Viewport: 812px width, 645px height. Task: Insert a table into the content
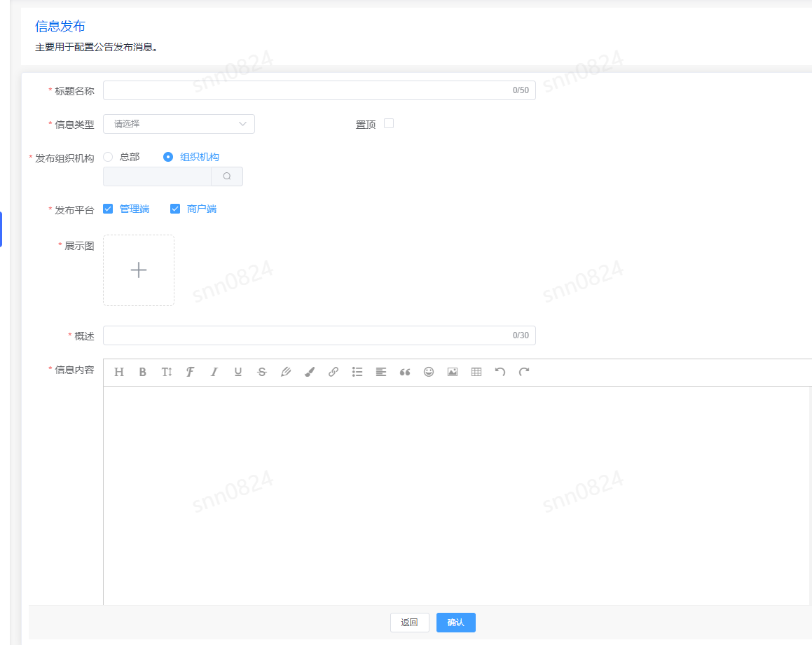click(x=476, y=372)
